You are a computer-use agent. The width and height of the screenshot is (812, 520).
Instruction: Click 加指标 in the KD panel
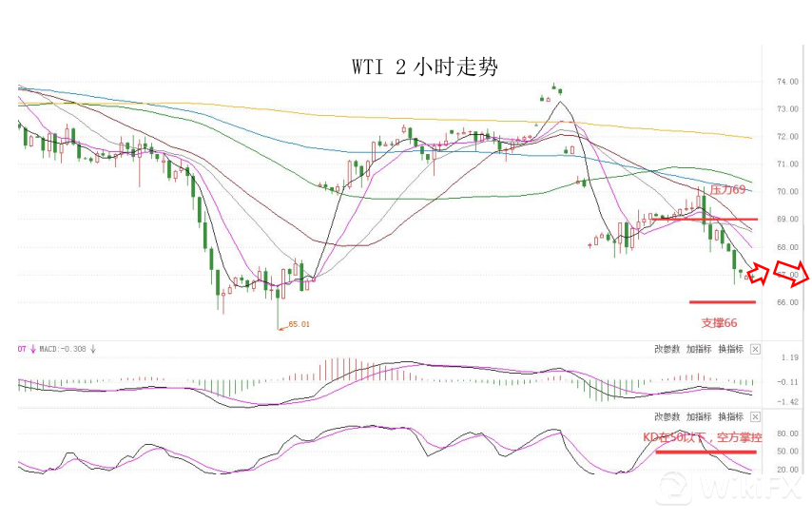point(699,417)
